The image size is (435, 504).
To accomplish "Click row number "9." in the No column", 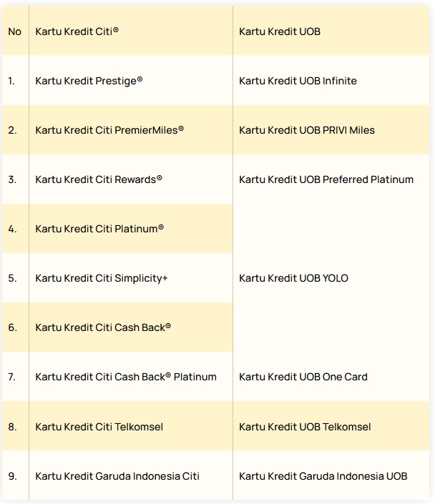I will [x=12, y=476].
